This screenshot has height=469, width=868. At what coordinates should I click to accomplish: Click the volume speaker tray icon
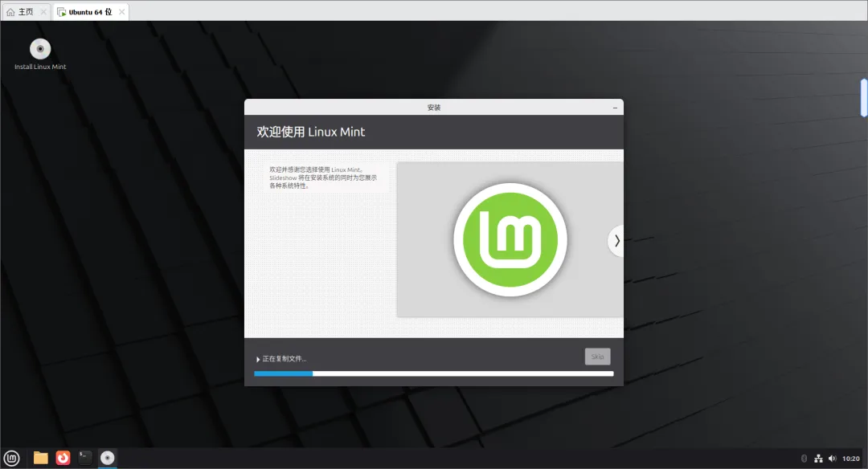832,459
